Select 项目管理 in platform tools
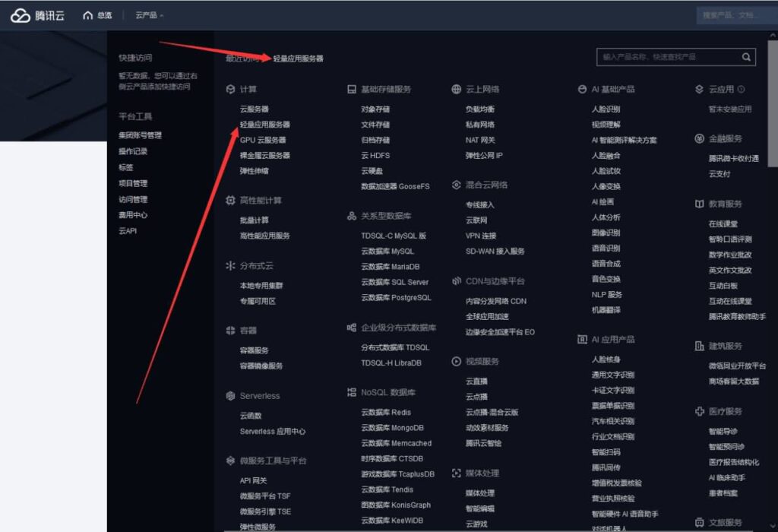The height and width of the screenshot is (532, 778). coord(133,183)
